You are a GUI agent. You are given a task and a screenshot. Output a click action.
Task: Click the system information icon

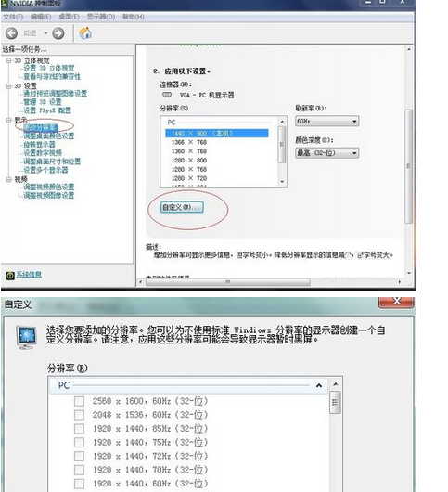point(10,276)
